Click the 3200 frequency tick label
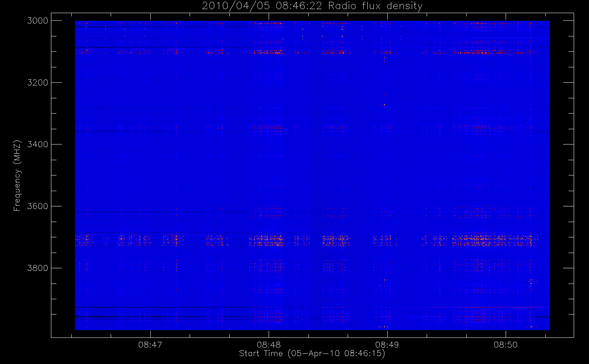The image size is (589, 364). coord(38,83)
